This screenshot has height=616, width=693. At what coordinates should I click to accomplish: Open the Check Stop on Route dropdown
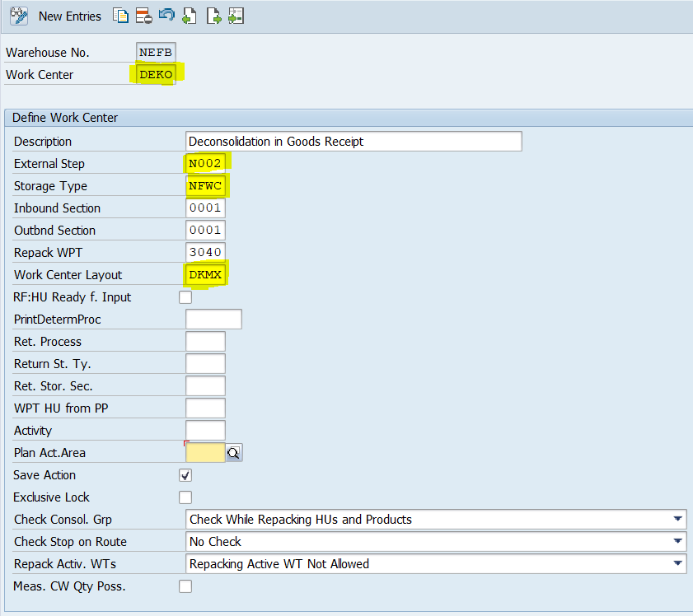click(x=677, y=541)
